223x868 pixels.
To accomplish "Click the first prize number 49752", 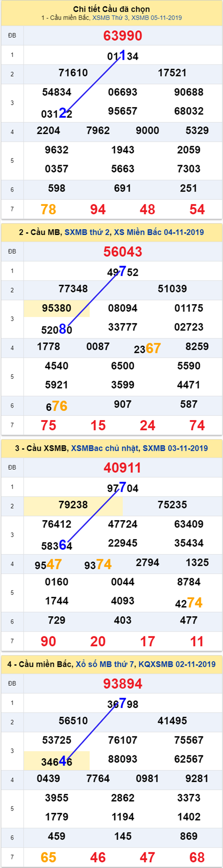I will (x=123, y=272).
